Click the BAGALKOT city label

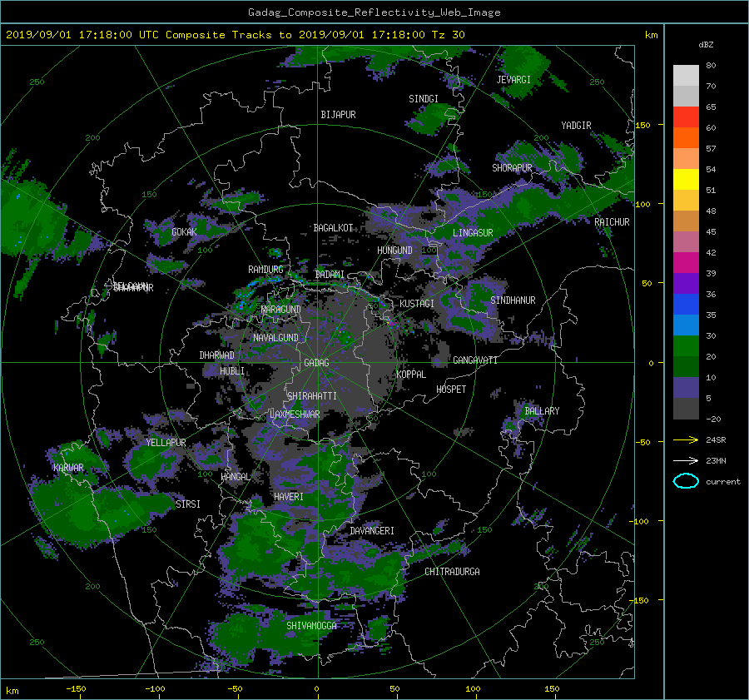point(333,228)
